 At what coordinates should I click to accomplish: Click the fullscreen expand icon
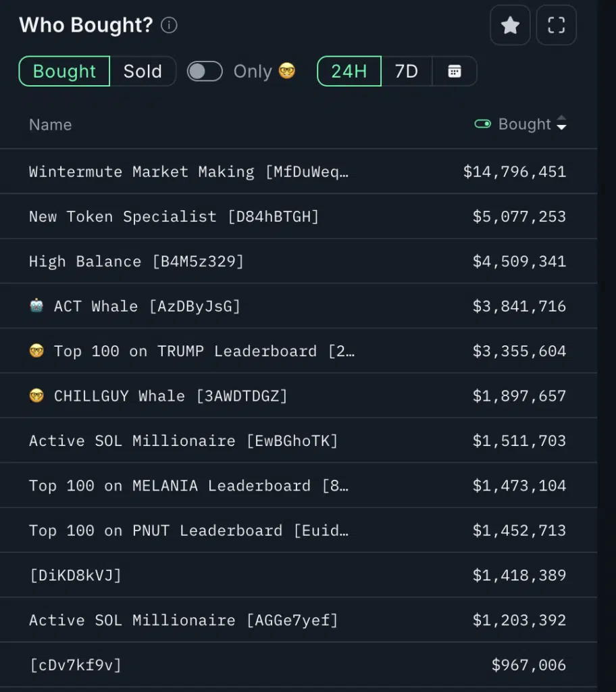[556, 26]
